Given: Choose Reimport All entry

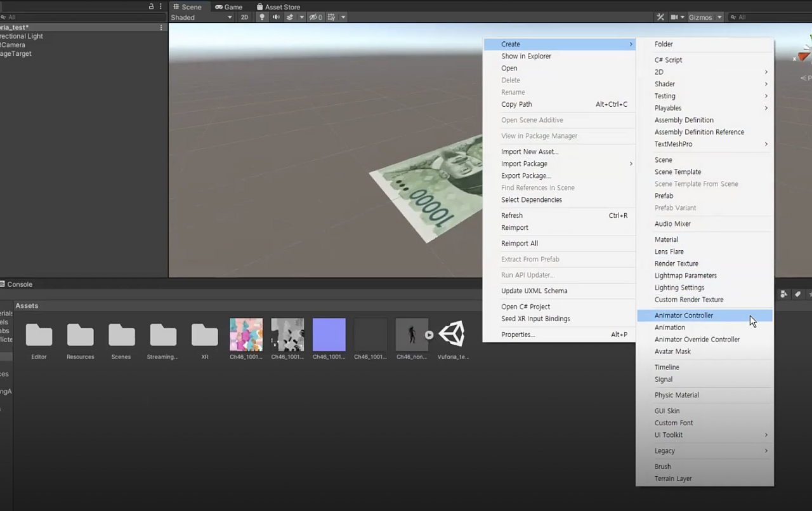Looking at the screenshot, I should pyautogui.click(x=559, y=244).
